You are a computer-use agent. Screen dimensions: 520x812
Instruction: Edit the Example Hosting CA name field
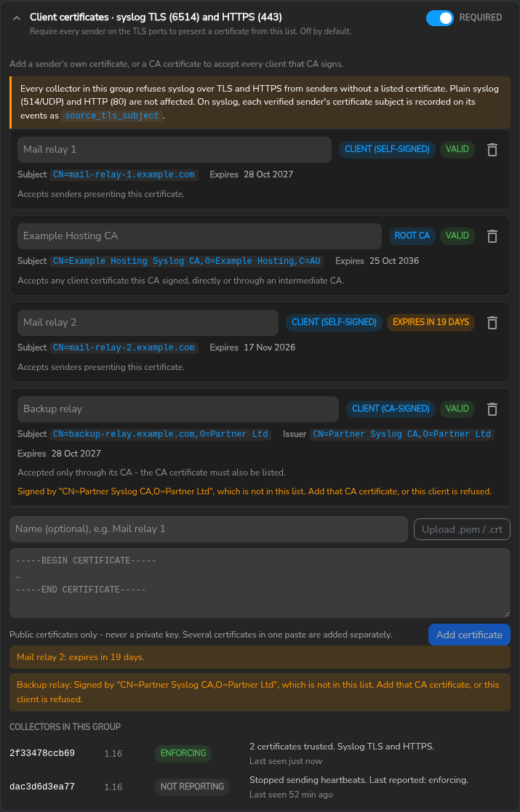pyautogui.click(x=199, y=236)
